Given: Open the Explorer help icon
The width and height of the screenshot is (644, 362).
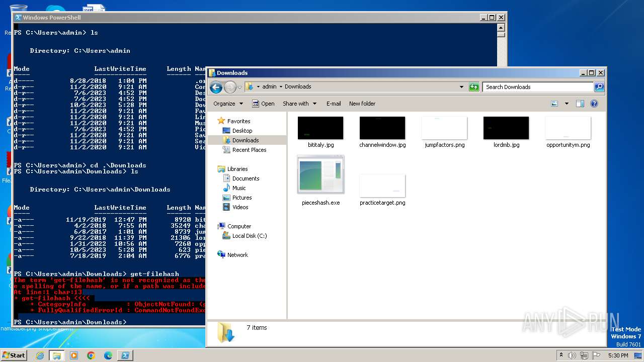Looking at the screenshot, I should 594,104.
